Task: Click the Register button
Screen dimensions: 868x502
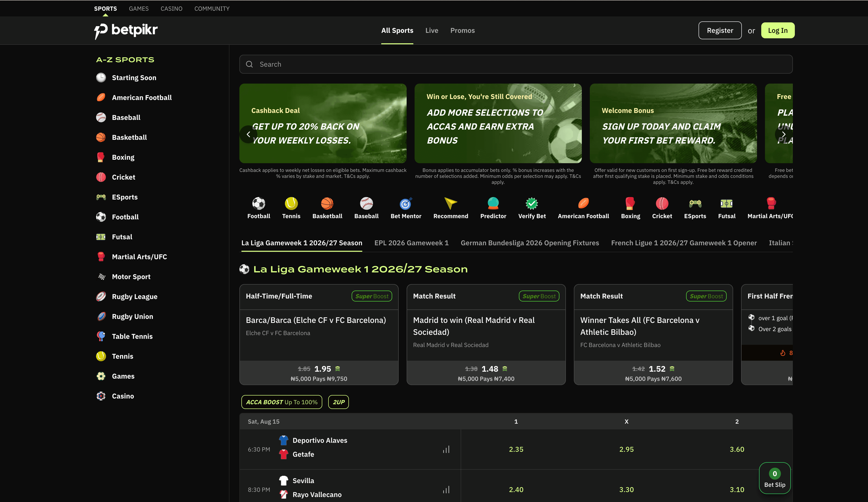Action: tap(720, 30)
